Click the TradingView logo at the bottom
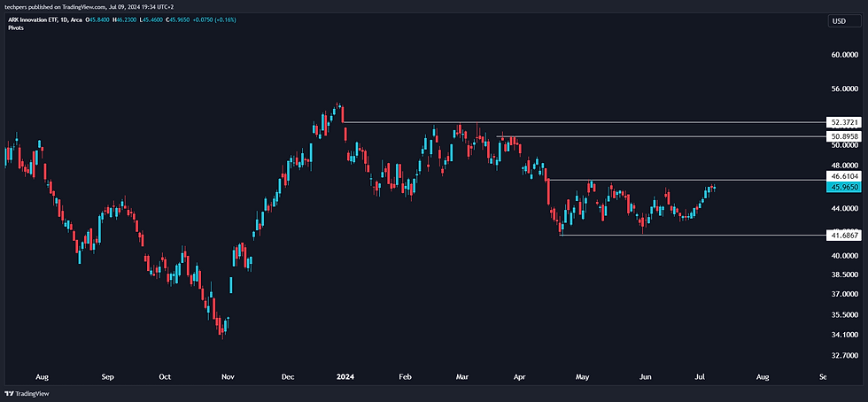 pyautogui.click(x=25, y=394)
